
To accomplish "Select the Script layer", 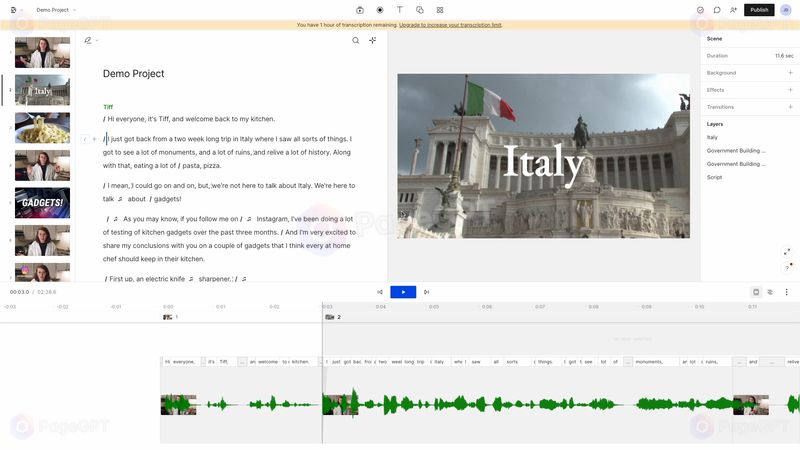I will click(x=714, y=177).
